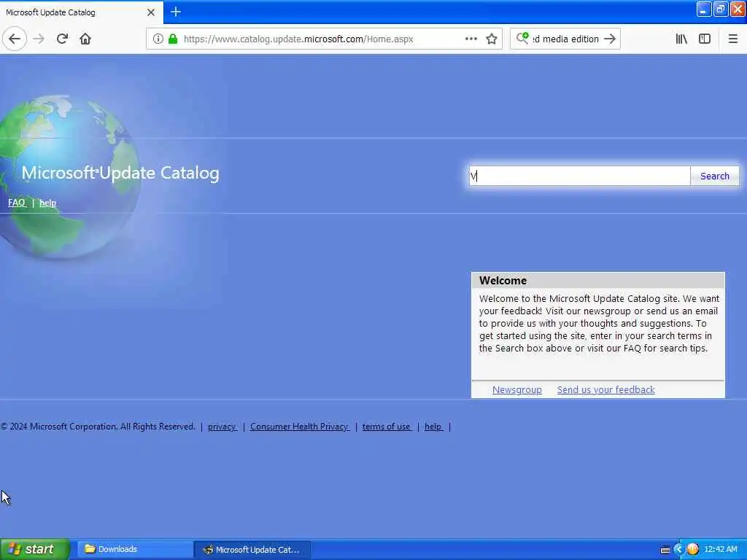Click the browser search box text
This screenshot has width=747, height=560.
pos(565,39)
